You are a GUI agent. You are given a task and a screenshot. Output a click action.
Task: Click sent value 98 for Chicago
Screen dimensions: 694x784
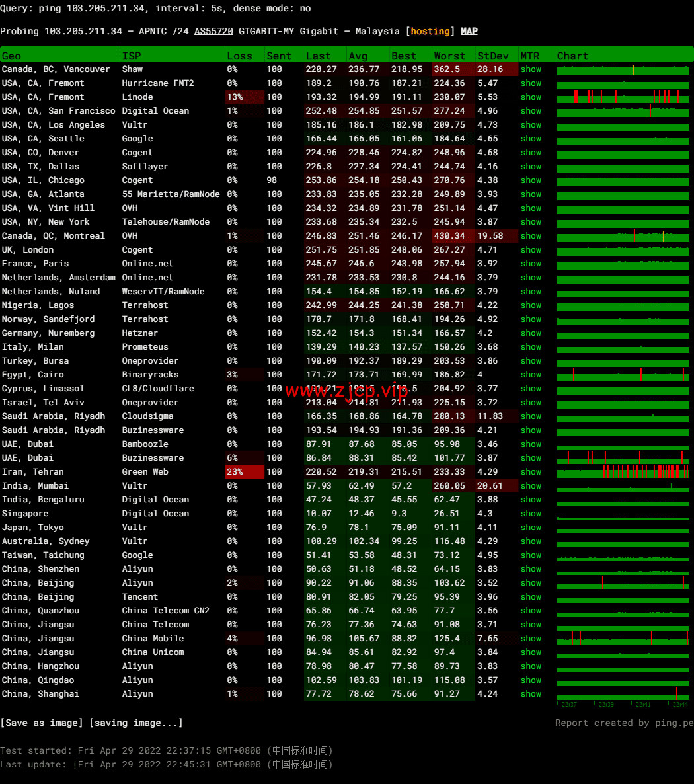[x=272, y=180]
